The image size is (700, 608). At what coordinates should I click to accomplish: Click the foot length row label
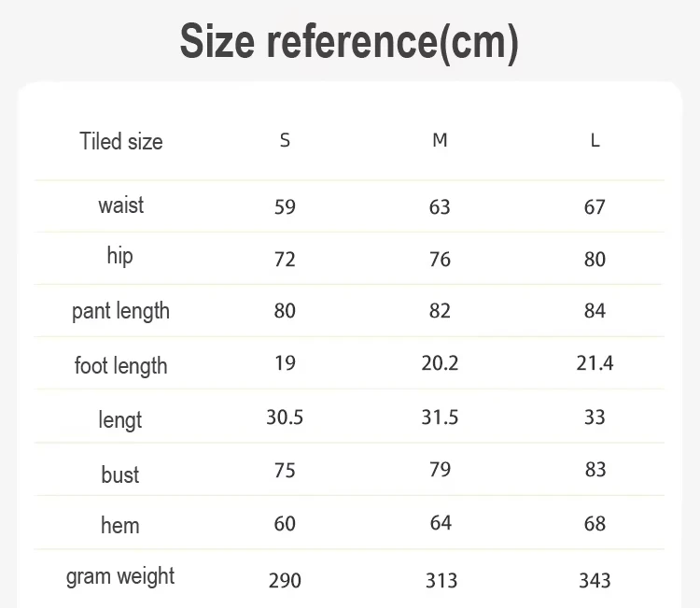pyautogui.click(x=120, y=365)
